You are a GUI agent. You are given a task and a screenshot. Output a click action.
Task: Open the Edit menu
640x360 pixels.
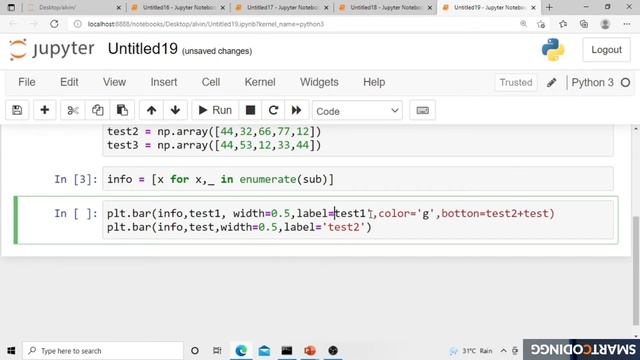pyautogui.click(x=69, y=82)
